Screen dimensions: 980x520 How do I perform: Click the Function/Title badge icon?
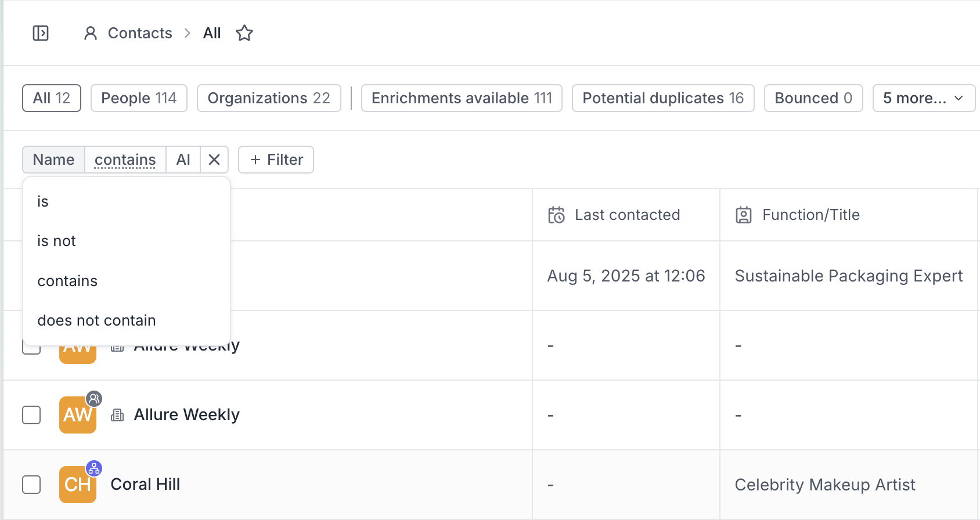coord(744,215)
